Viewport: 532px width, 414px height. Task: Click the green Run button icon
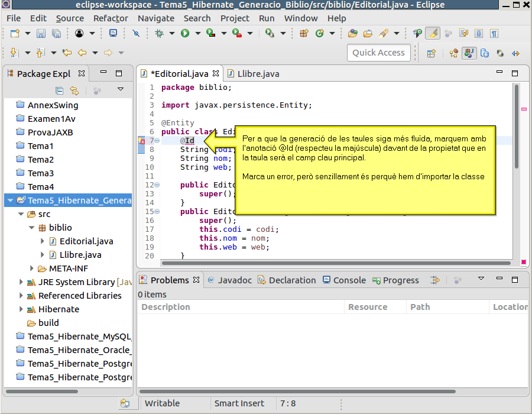point(185,34)
